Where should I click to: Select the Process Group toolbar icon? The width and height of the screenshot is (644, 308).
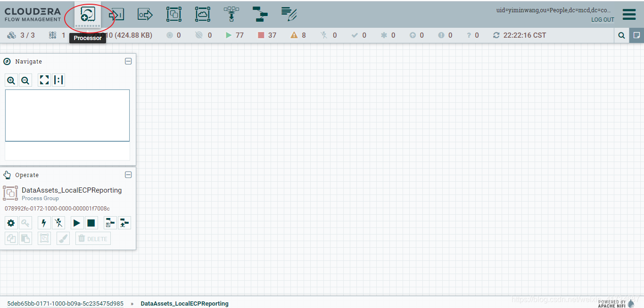[174, 15]
